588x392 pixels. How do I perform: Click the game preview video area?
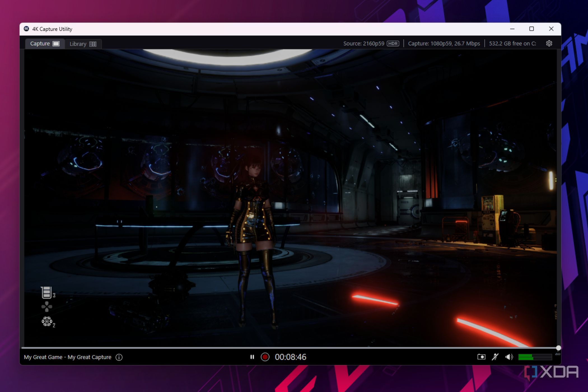click(x=290, y=198)
